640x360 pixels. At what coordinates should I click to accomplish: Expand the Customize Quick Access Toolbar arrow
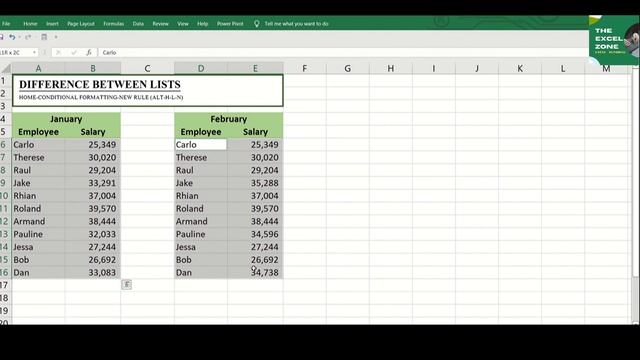pos(56,37)
